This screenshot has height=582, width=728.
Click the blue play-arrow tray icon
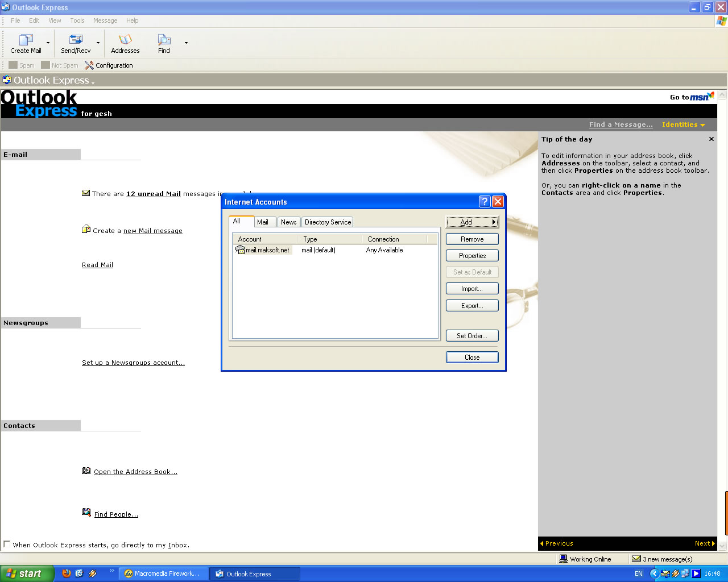pyautogui.click(x=696, y=573)
